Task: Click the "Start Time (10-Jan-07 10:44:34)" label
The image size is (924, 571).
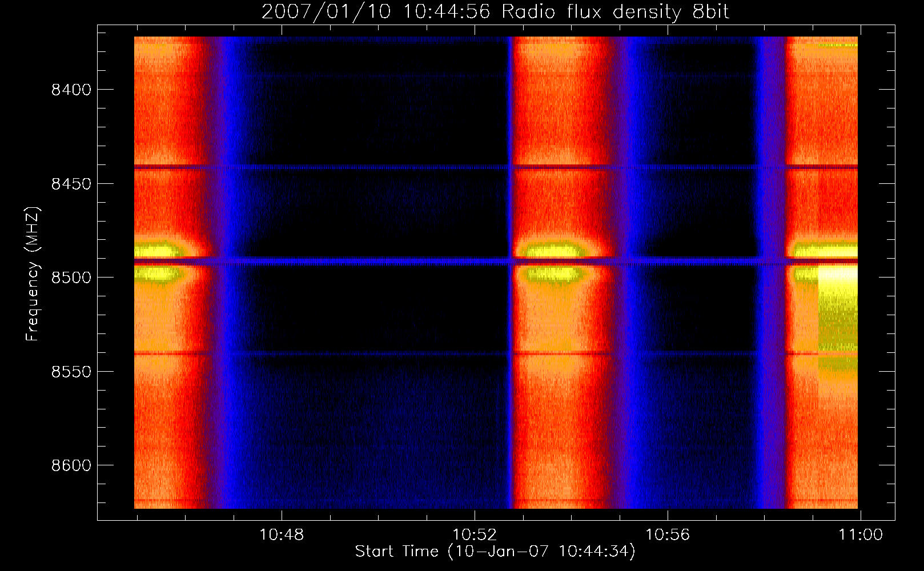Action: pos(495,552)
